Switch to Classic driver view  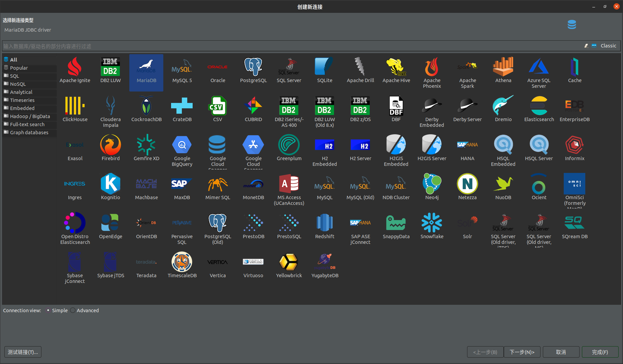coord(608,46)
